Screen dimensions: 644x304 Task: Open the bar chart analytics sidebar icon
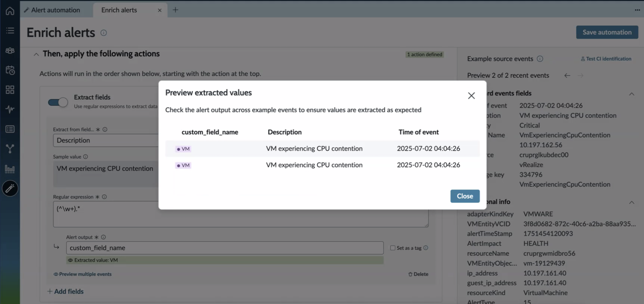click(x=10, y=169)
